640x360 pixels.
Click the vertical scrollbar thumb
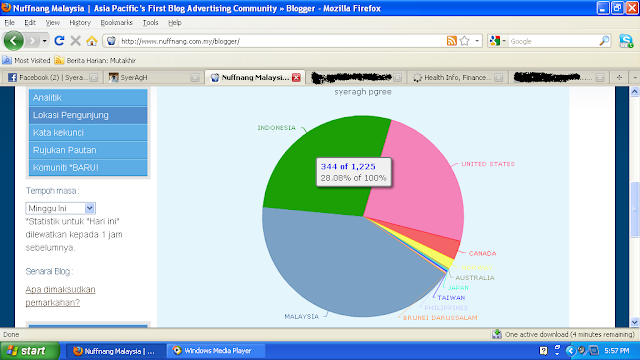click(x=635, y=209)
